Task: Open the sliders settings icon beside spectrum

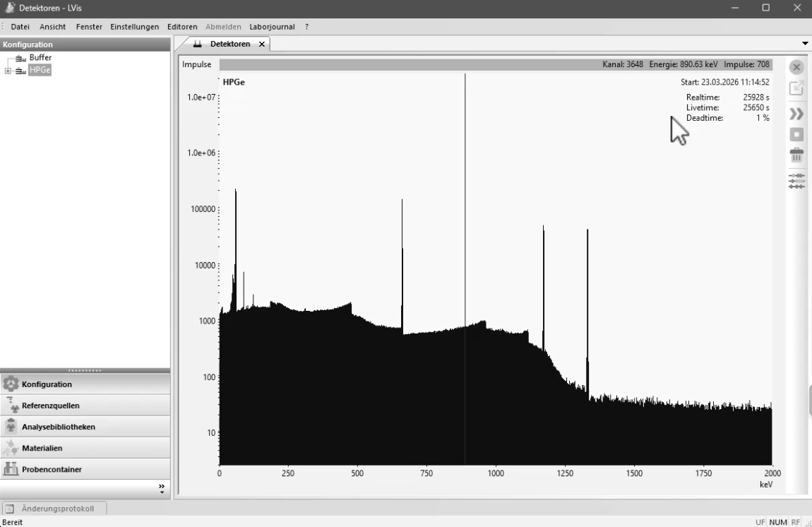Action: [796, 181]
